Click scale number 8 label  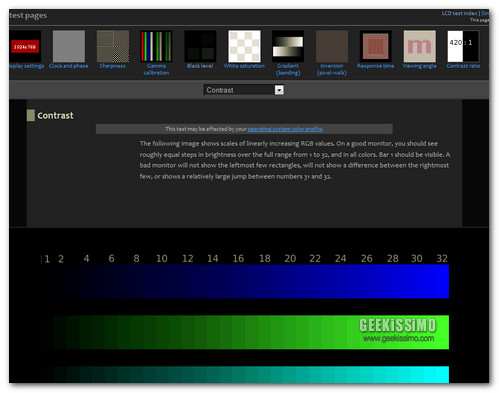point(136,259)
